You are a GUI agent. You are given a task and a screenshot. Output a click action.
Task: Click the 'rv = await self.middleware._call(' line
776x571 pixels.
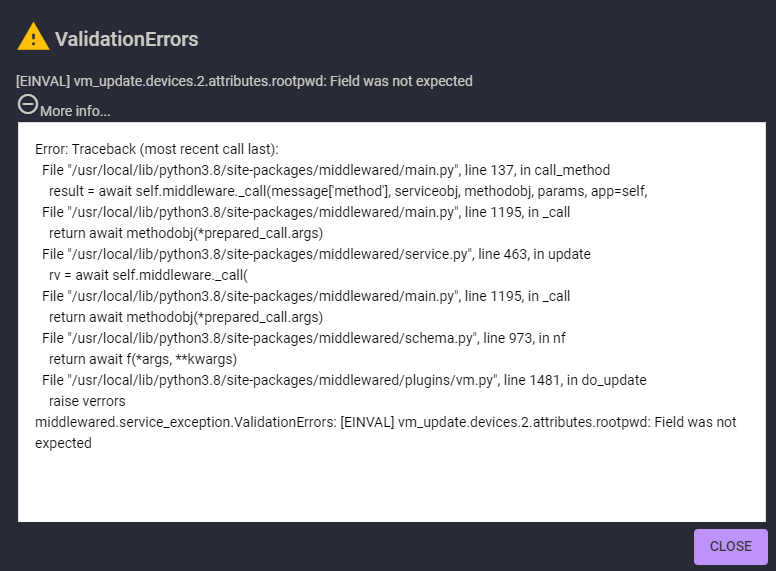pyautogui.click(x=147, y=275)
